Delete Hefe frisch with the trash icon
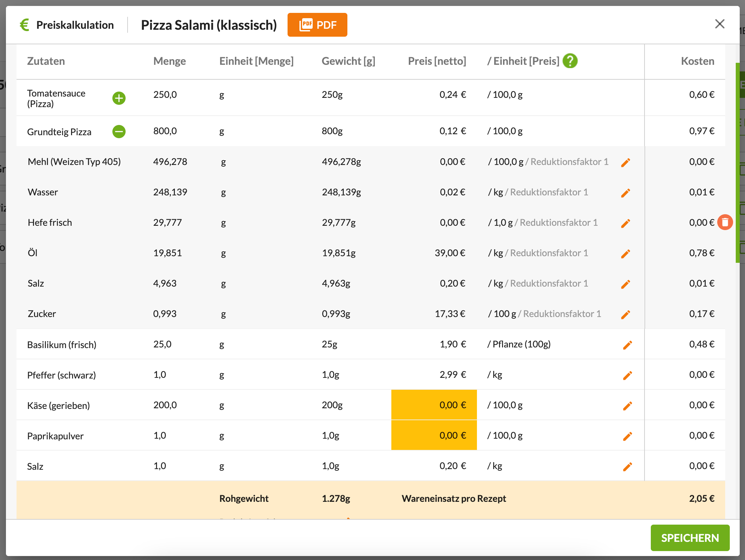 (x=725, y=222)
